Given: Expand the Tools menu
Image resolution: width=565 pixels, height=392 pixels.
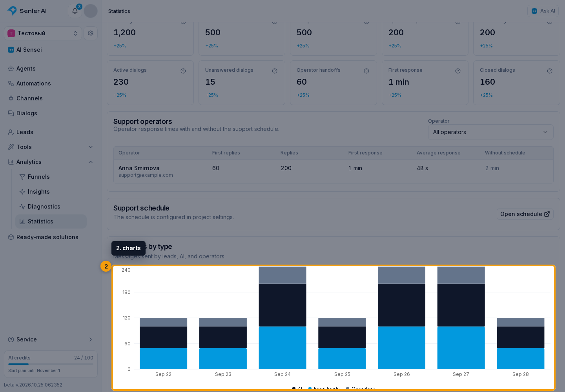Looking at the screenshot, I should coord(51,147).
